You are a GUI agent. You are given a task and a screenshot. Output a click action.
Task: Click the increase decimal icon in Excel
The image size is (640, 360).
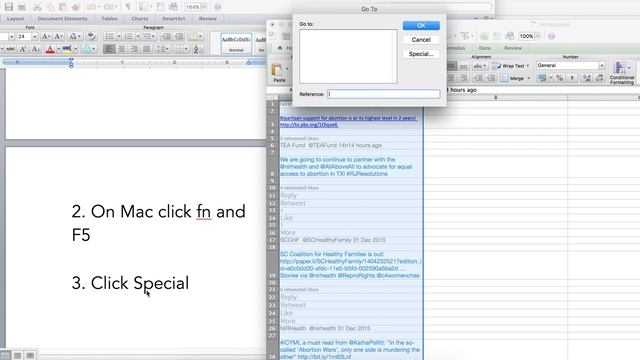(587, 78)
